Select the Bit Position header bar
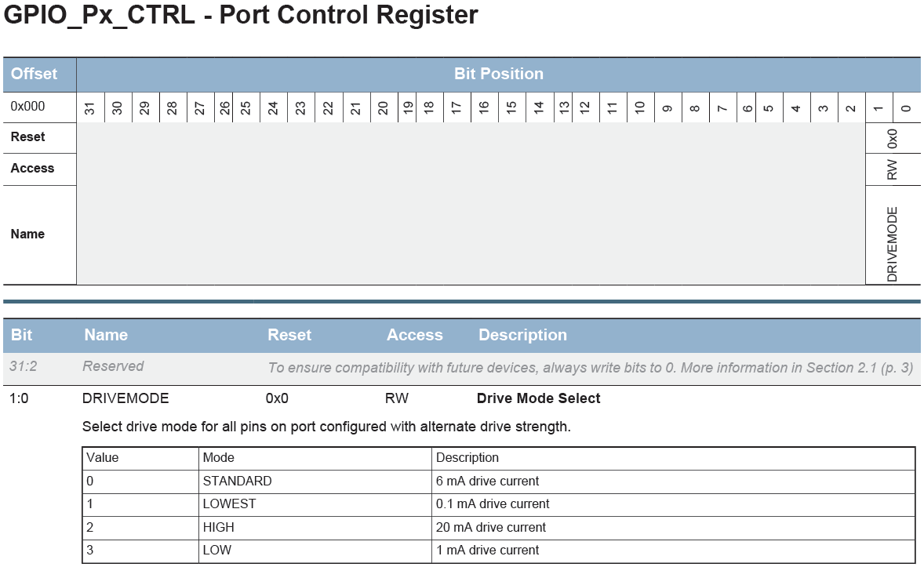Image resolution: width=924 pixels, height=567 pixels. 499,75
